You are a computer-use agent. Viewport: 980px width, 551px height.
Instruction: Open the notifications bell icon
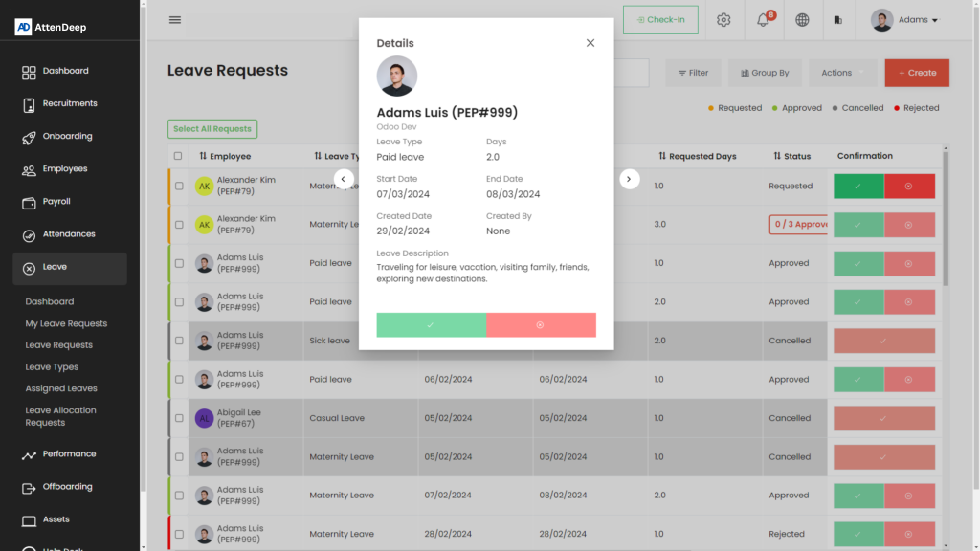tap(763, 20)
